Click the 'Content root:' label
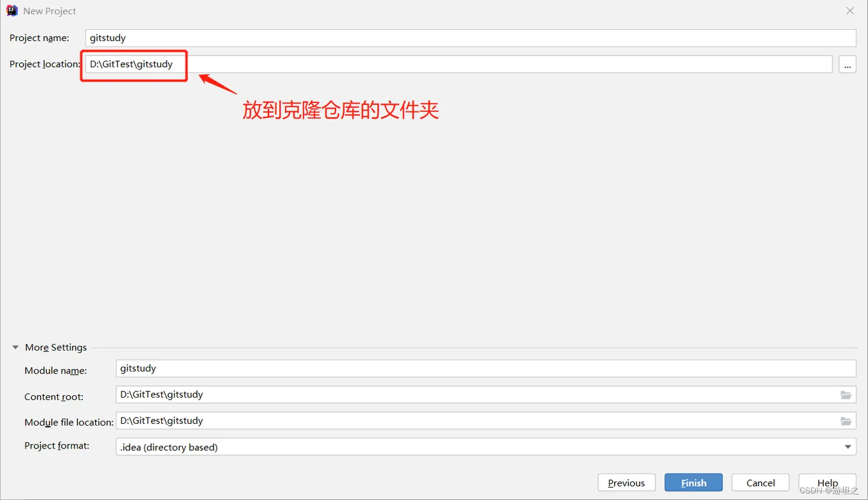868x500 pixels. [x=54, y=396]
